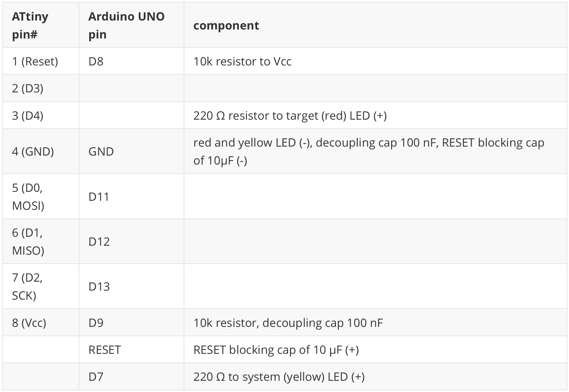Image resolution: width=569 pixels, height=392 pixels.
Task: Click the D8 cell
Action: (96, 61)
